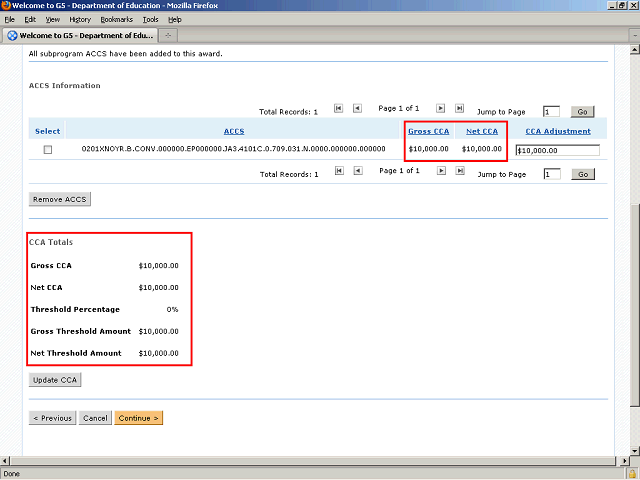Click previous page arrow in top pagination
The height and width of the screenshot is (480, 640).
click(357, 108)
